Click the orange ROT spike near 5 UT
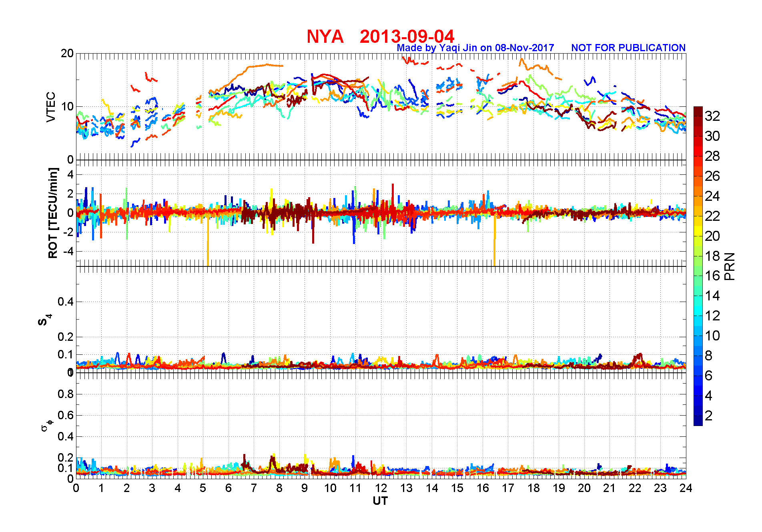Screen dimensions: 762x532 [208, 240]
